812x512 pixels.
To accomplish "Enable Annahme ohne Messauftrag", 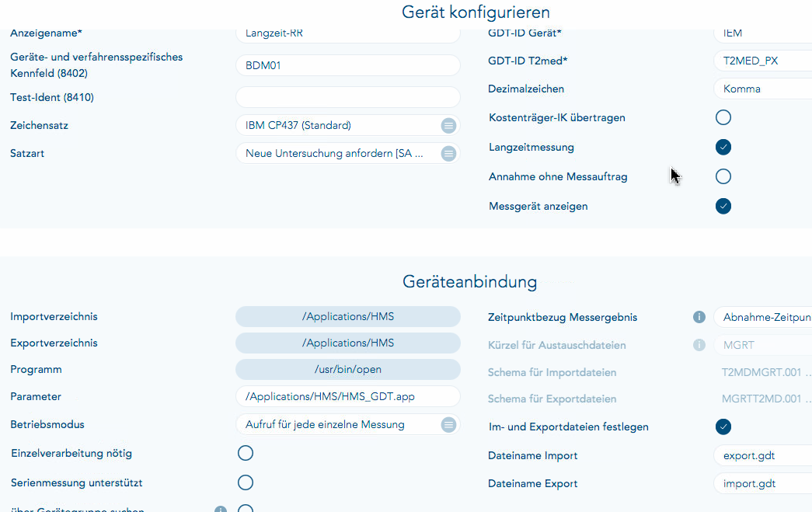I will coord(723,176).
